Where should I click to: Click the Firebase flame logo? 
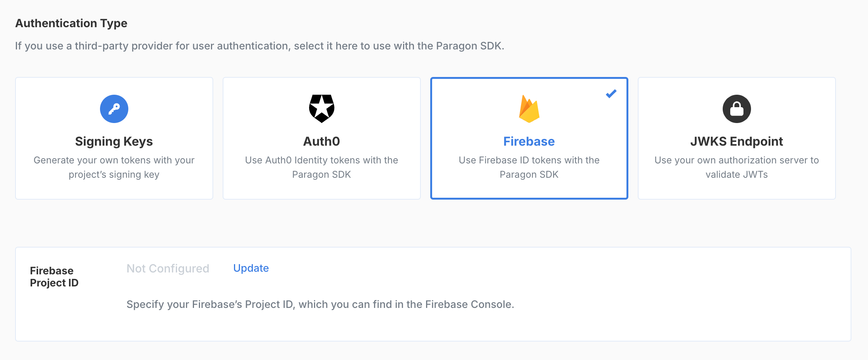click(529, 109)
